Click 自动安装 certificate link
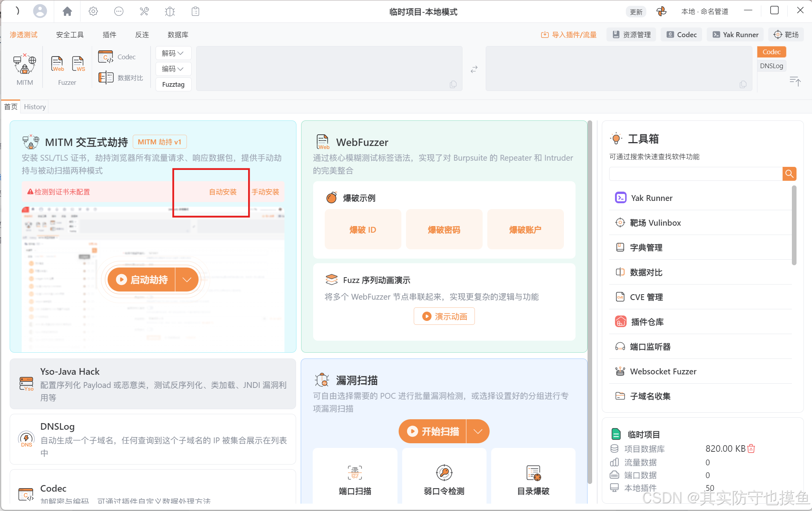 point(223,192)
